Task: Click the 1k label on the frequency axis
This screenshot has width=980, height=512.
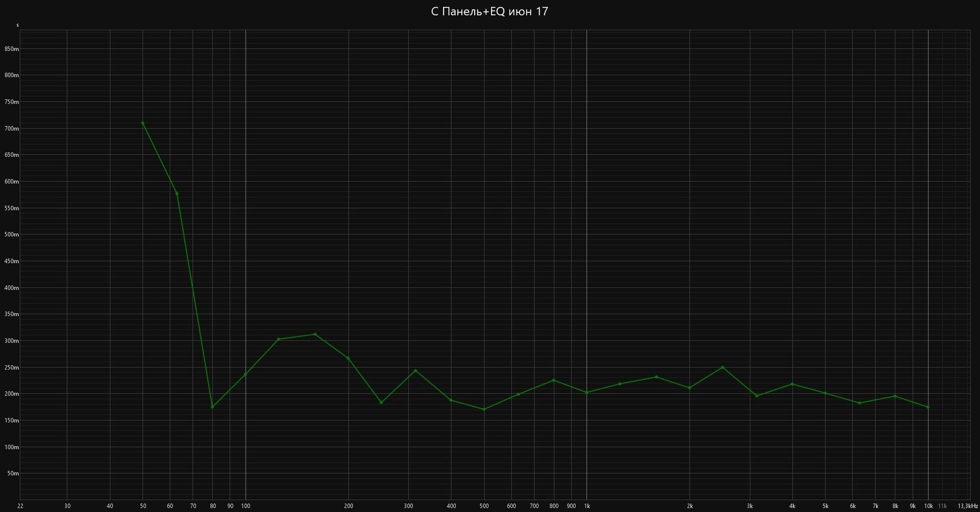Action: (587, 506)
